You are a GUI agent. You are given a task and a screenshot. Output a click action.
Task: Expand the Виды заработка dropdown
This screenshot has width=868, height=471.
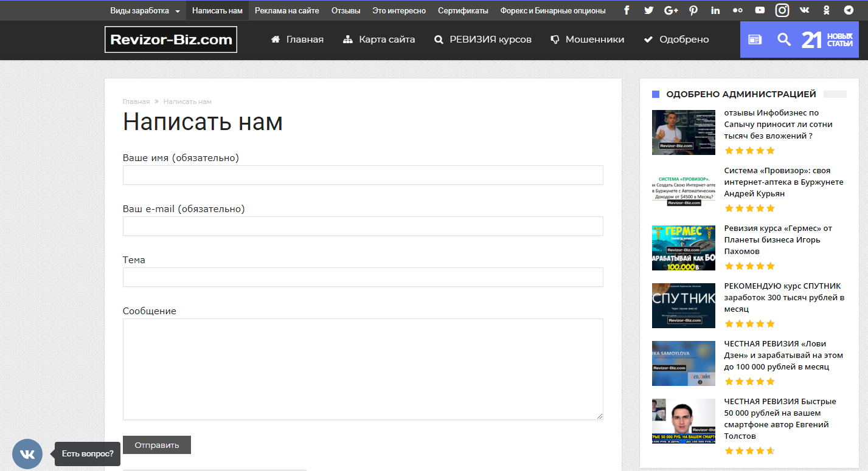click(x=145, y=10)
